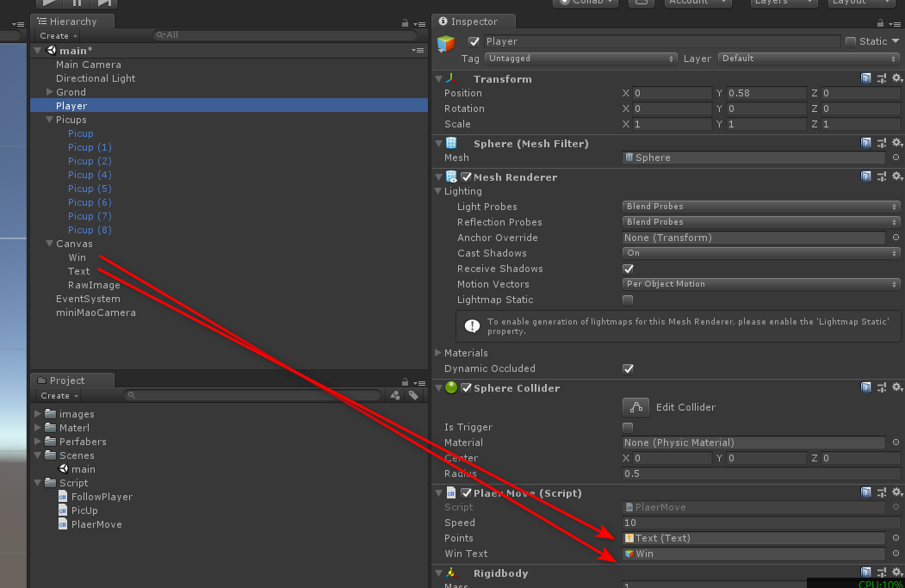The image size is (905, 588).
Task: Toggle PlaerMove script enabled checkbox
Action: 467,492
